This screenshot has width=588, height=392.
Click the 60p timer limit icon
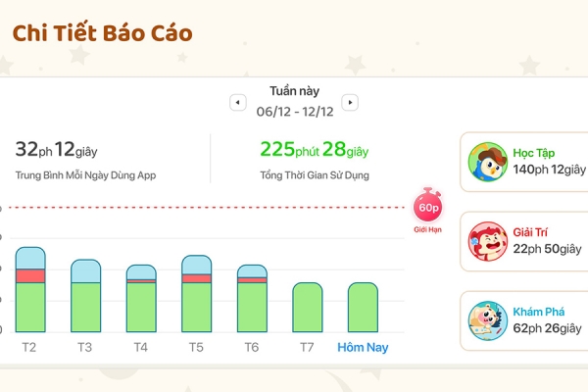(x=428, y=205)
